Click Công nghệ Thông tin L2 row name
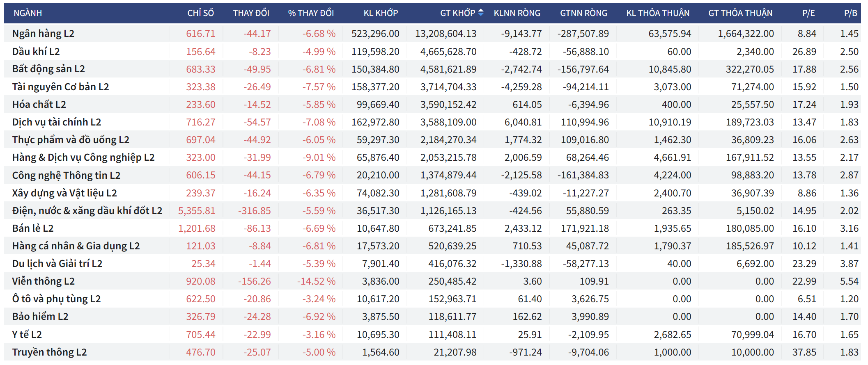 point(66,176)
